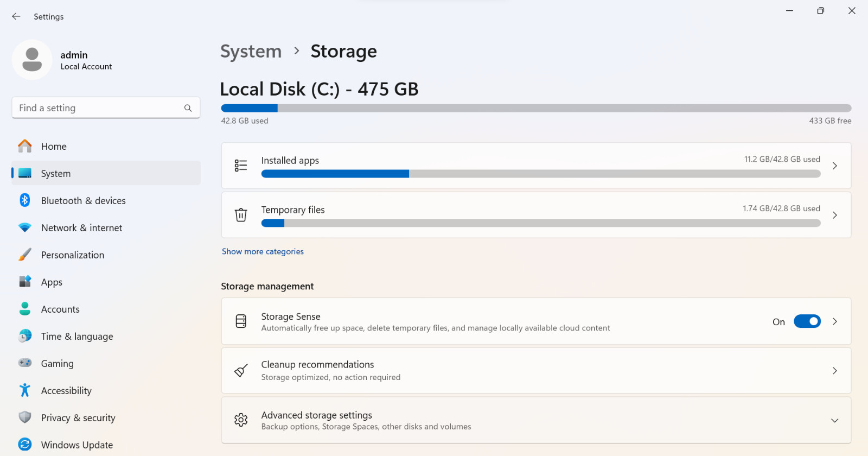Click the Windows Update sync icon

[25, 444]
